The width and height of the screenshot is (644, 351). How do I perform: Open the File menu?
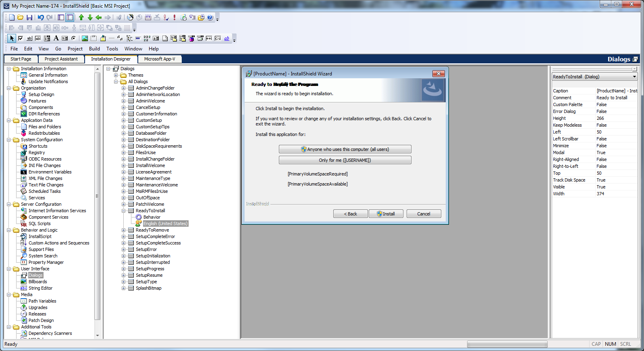click(x=14, y=49)
